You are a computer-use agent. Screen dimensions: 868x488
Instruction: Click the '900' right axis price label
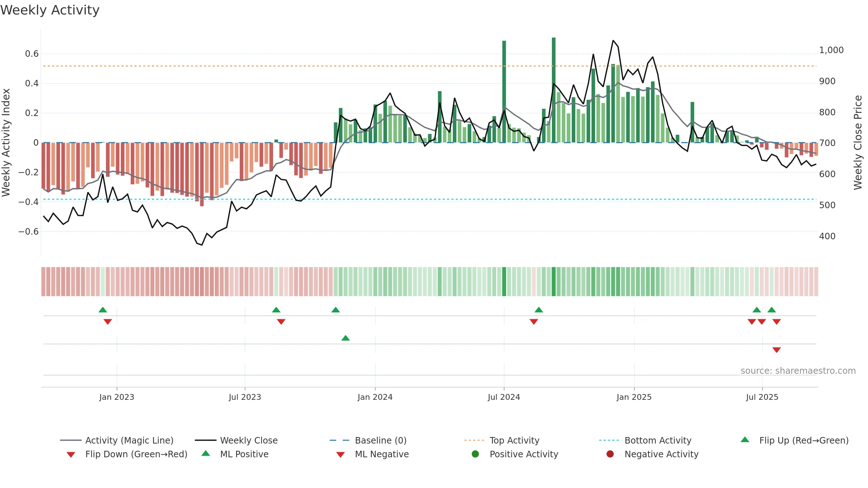[x=827, y=81]
